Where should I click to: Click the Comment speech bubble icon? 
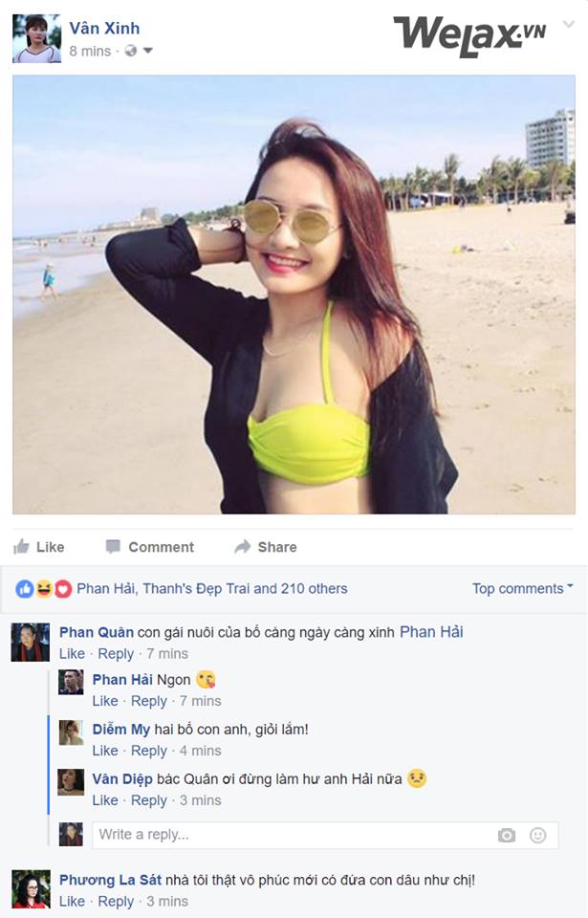click(113, 547)
